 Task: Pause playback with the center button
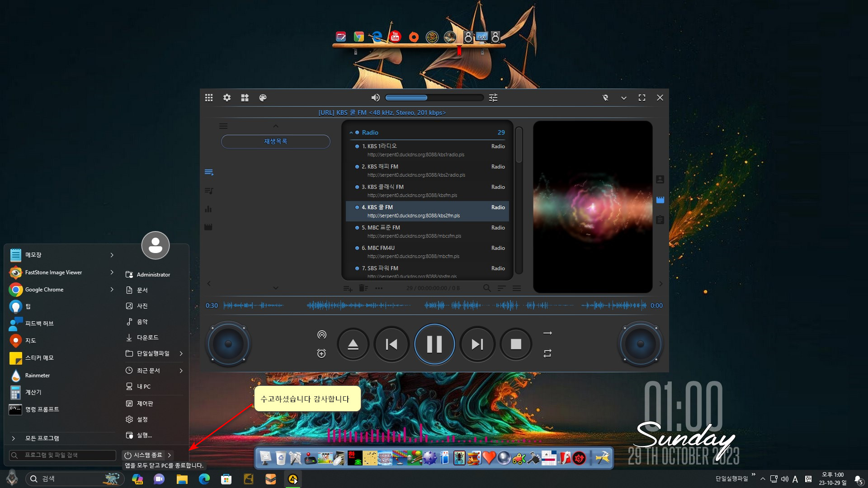click(434, 344)
